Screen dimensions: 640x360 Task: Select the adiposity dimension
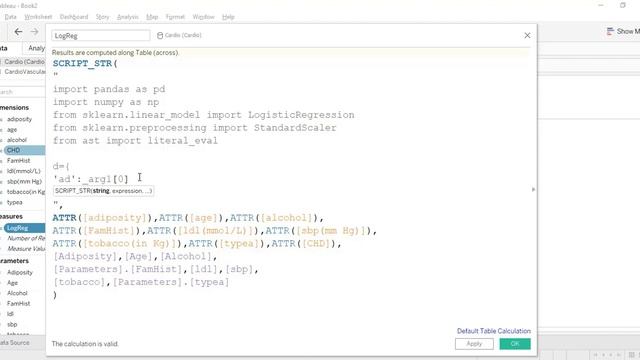pos(19,119)
